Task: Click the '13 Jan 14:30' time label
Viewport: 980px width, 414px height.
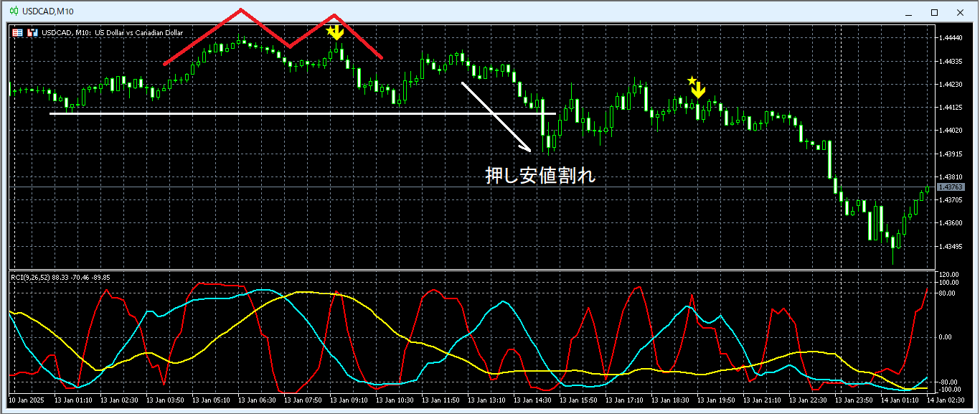Action: pyautogui.click(x=531, y=400)
